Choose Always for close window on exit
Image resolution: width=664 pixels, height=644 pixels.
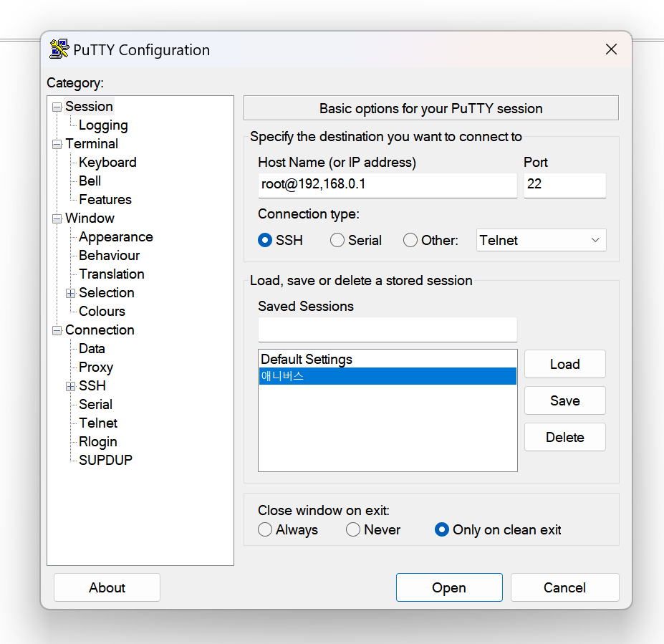point(265,529)
